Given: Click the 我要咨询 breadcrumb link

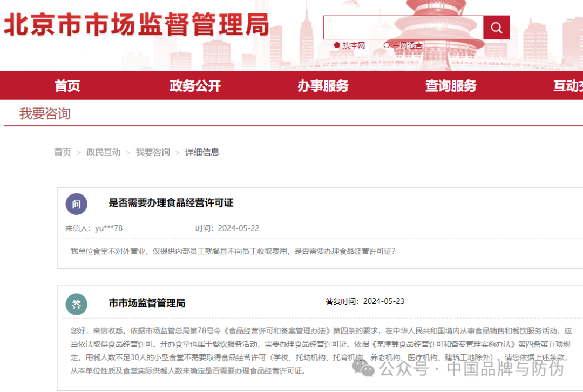Looking at the screenshot, I should (153, 152).
